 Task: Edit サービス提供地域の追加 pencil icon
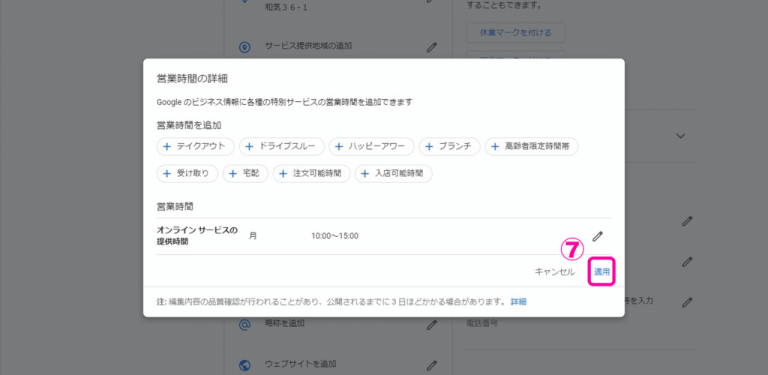click(431, 47)
